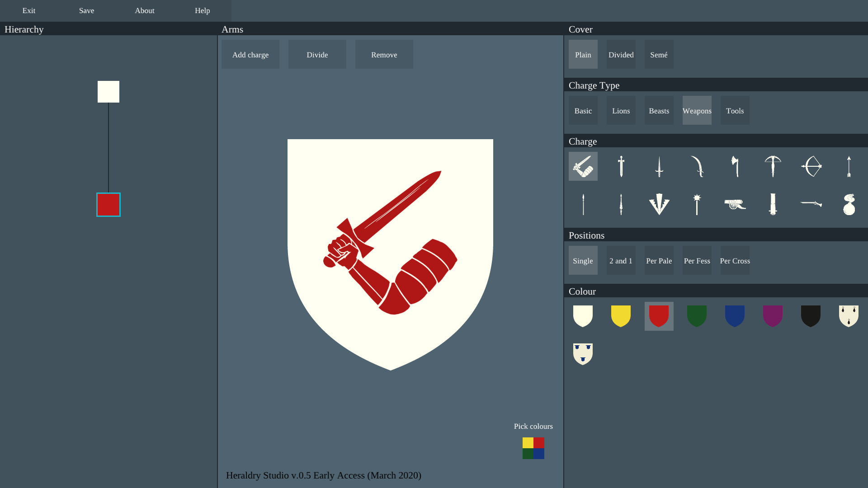
Task: Enable the Semé cover option
Action: click(659, 54)
